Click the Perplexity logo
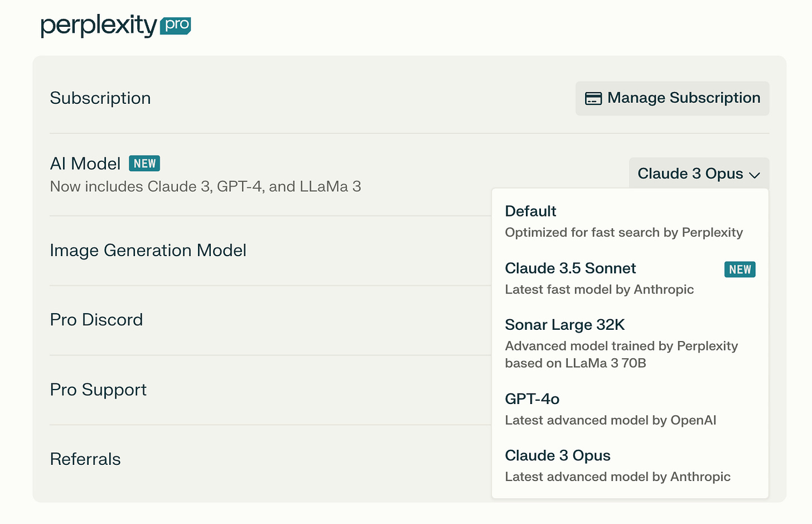Screen dimensions: 812x524 [99, 26]
